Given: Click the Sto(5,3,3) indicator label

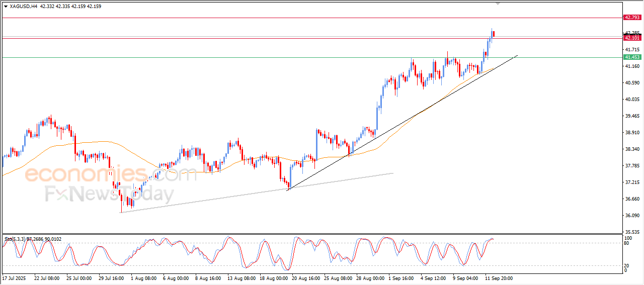Looking at the screenshot, I should [33, 239].
